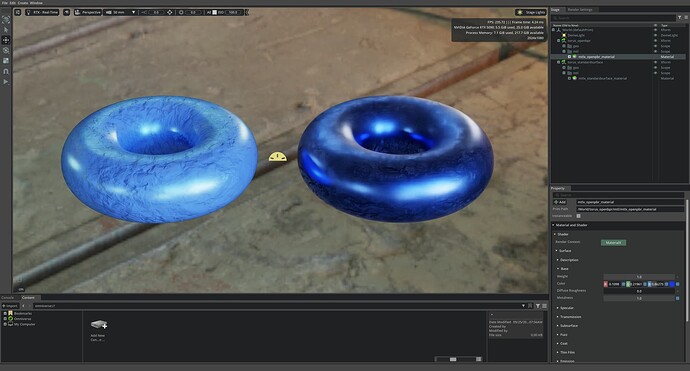Open the Edit menu
690x371 pixels.
click(x=12, y=3)
